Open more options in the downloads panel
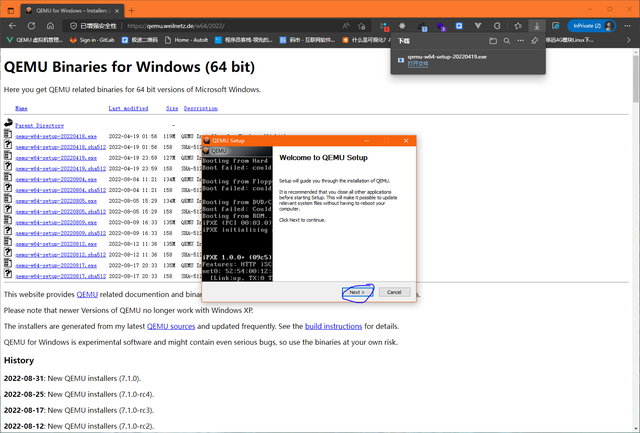640x433 pixels. 520,41
